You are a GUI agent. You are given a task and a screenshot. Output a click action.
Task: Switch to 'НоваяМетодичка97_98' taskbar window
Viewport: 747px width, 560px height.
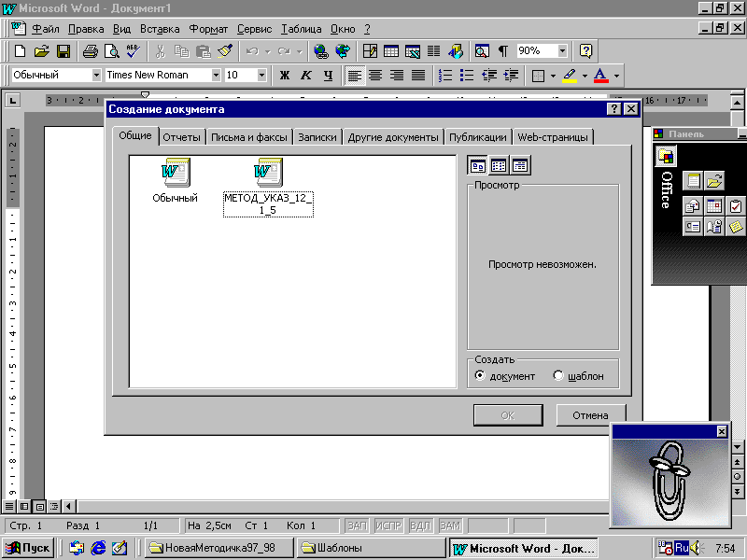coord(218,548)
